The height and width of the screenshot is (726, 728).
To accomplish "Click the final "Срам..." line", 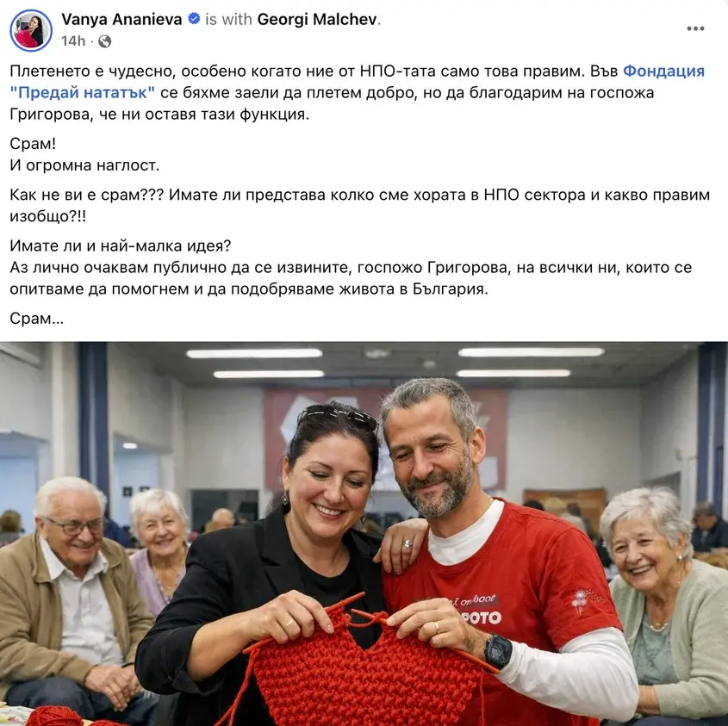I will click(37, 319).
